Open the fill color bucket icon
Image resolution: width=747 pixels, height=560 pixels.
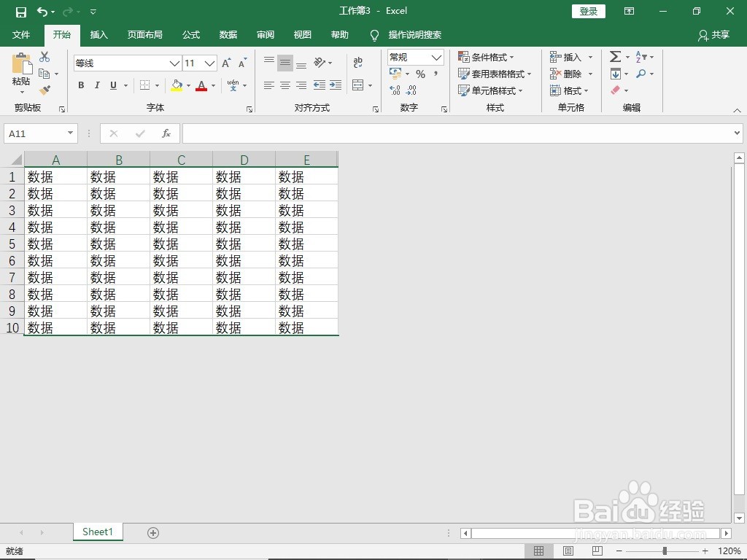(177, 85)
